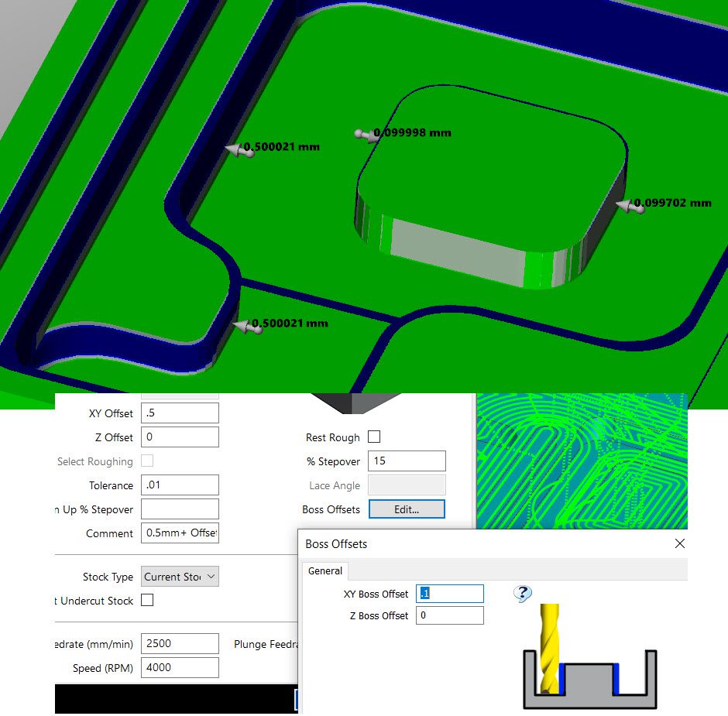Image resolution: width=728 pixels, height=716 pixels.
Task: Edit the Comment text field
Action: 180,533
